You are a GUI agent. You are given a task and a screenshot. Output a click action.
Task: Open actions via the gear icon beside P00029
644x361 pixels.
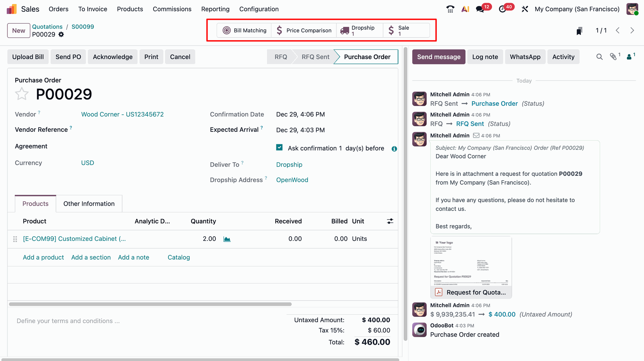[x=61, y=34]
